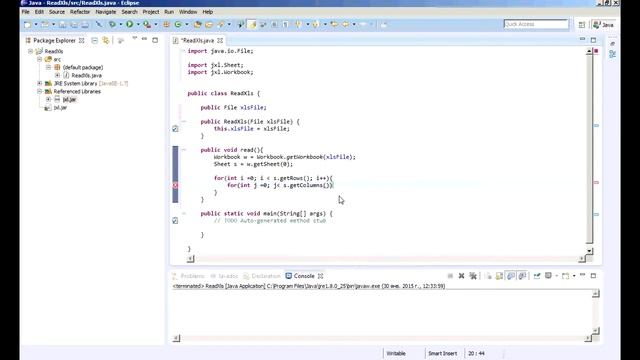This screenshot has height=360, width=640.
Task: Open the Navigate menu
Action: (106, 12)
